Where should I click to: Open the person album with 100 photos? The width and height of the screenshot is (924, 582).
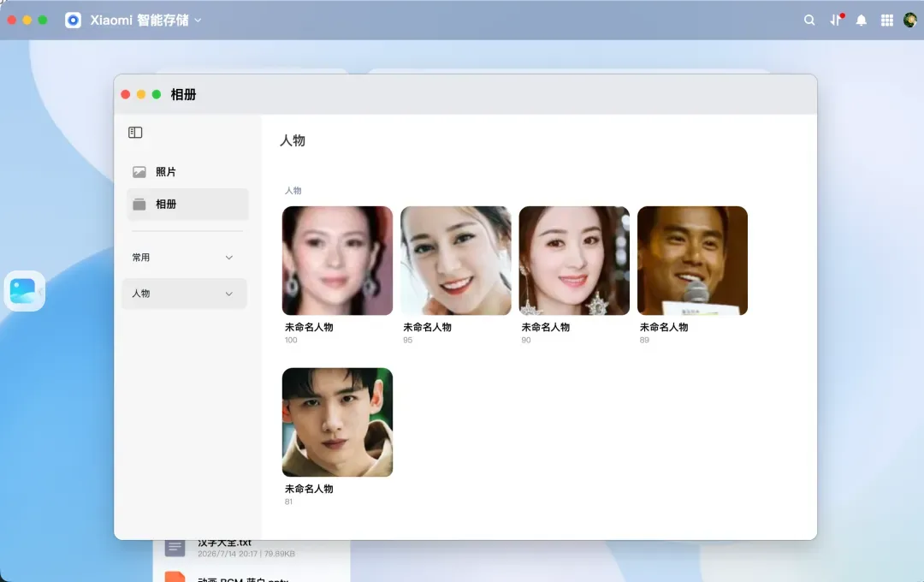[337, 261]
